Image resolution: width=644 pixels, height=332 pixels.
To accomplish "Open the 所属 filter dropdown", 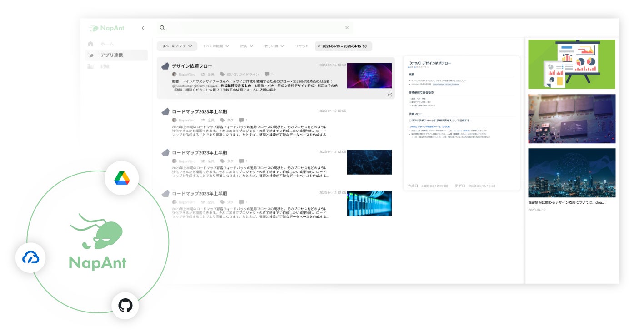I will pos(246,46).
